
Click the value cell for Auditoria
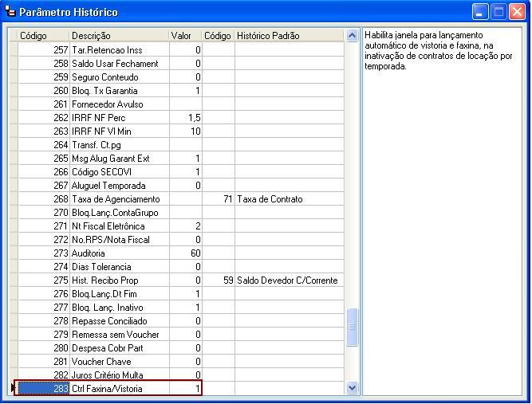click(x=185, y=253)
